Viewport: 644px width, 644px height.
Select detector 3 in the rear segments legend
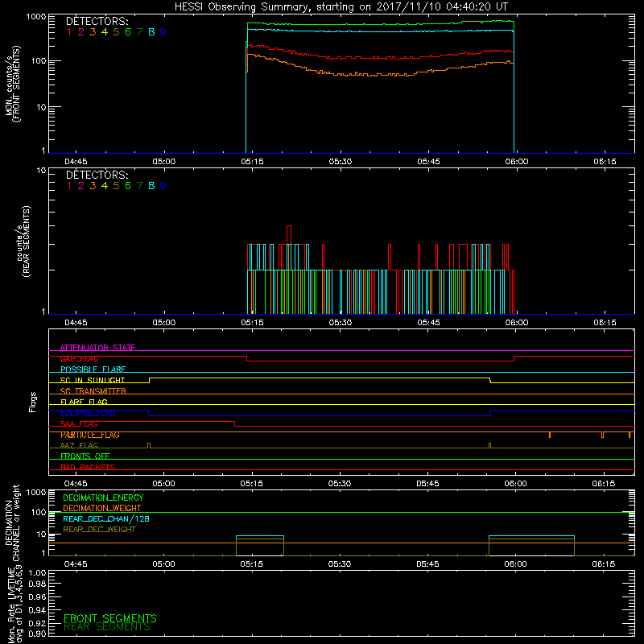pos(93,186)
